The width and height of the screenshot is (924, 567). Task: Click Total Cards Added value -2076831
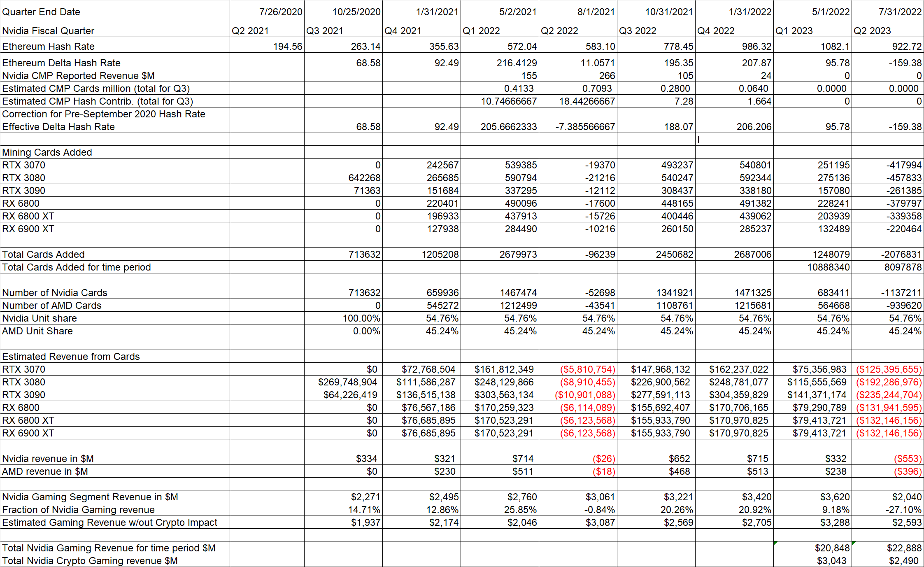coord(888,254)
